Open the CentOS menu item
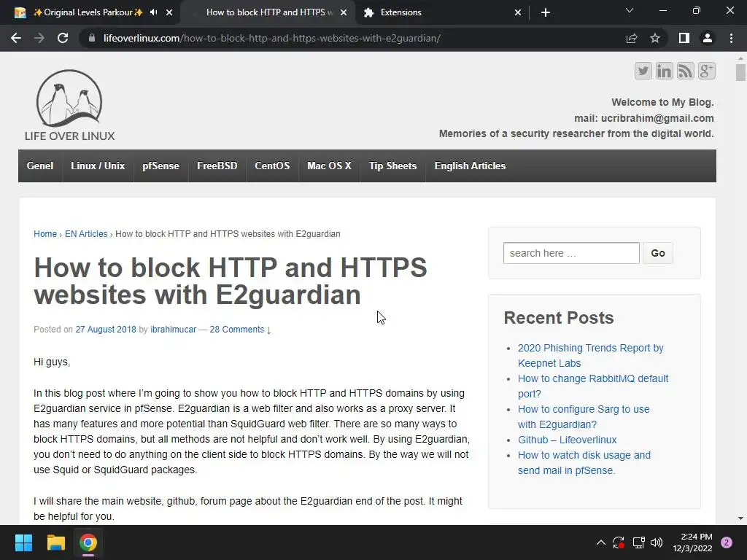747x560 pixels. [272, 166]
